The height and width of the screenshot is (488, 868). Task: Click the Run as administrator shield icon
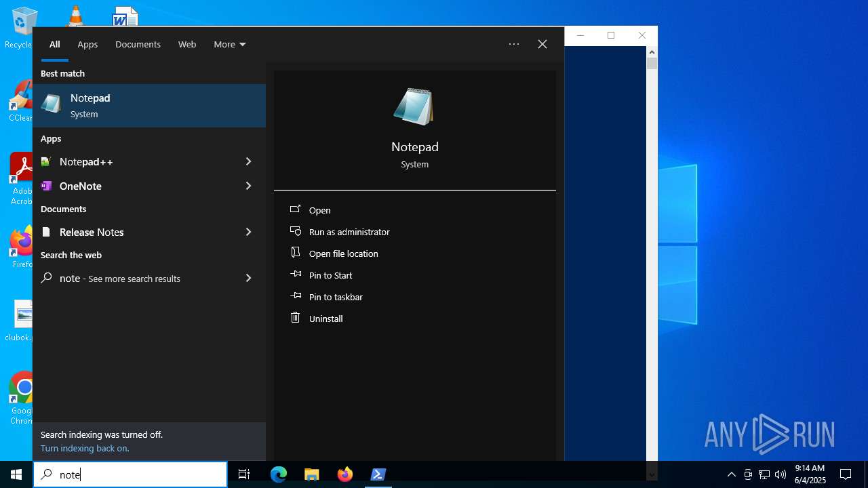tap(295, 231)
